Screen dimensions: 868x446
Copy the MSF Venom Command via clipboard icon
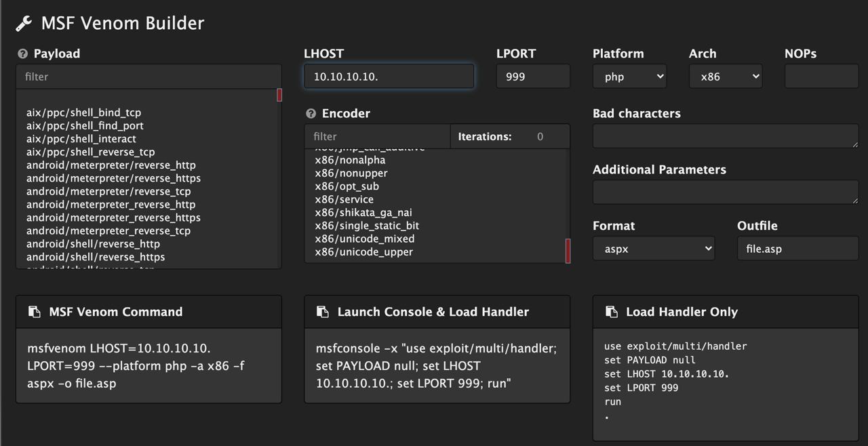tap(34, 312)
